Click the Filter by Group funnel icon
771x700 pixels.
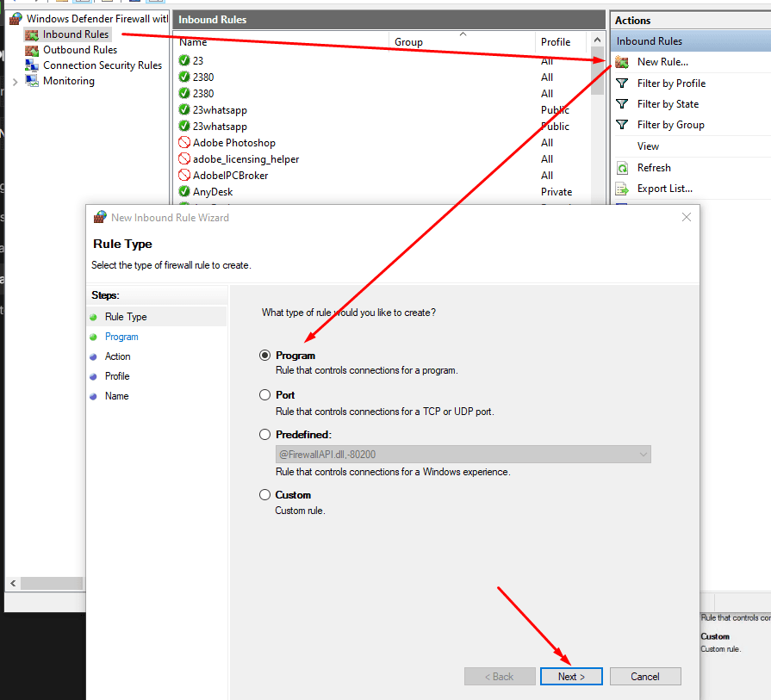[x=622, y=125]
